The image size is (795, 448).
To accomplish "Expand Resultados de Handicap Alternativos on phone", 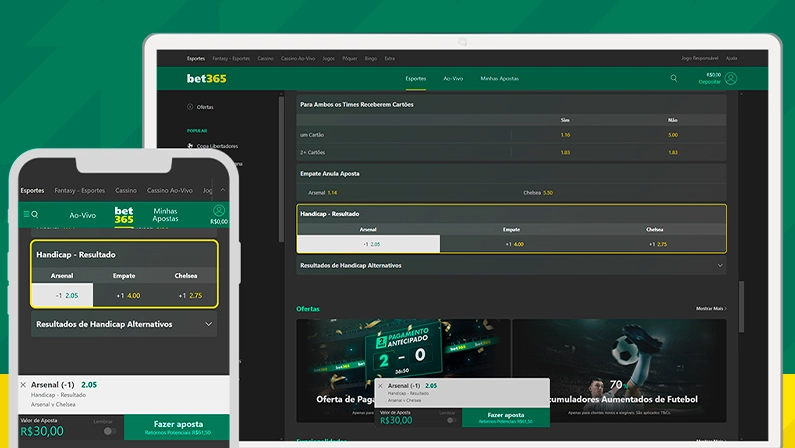I will [x=208, y=324].
